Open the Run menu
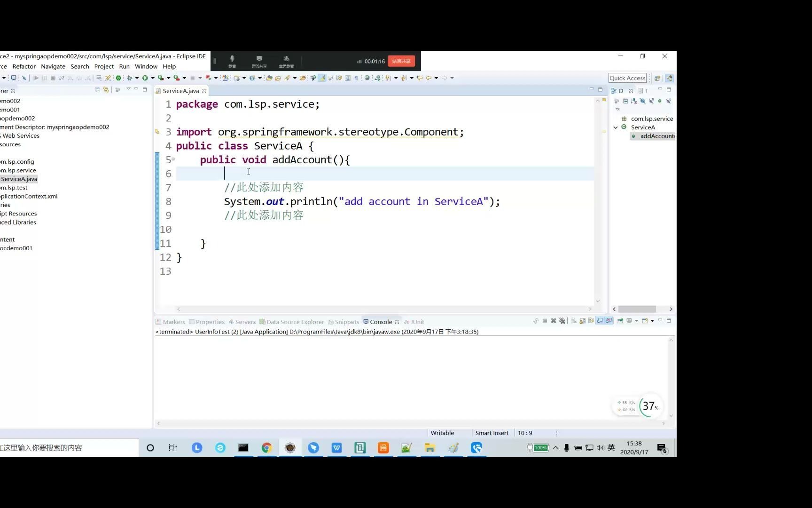 [x=124, y=67]
